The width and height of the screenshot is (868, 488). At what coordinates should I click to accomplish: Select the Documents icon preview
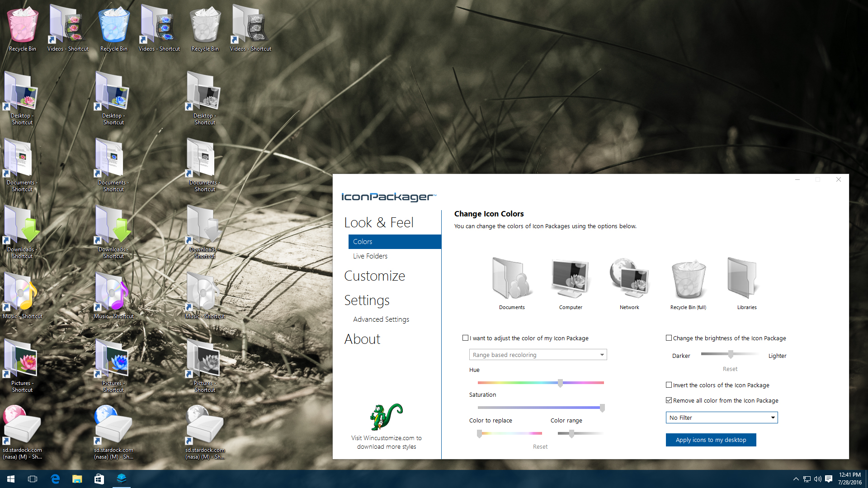click(511, 278)
